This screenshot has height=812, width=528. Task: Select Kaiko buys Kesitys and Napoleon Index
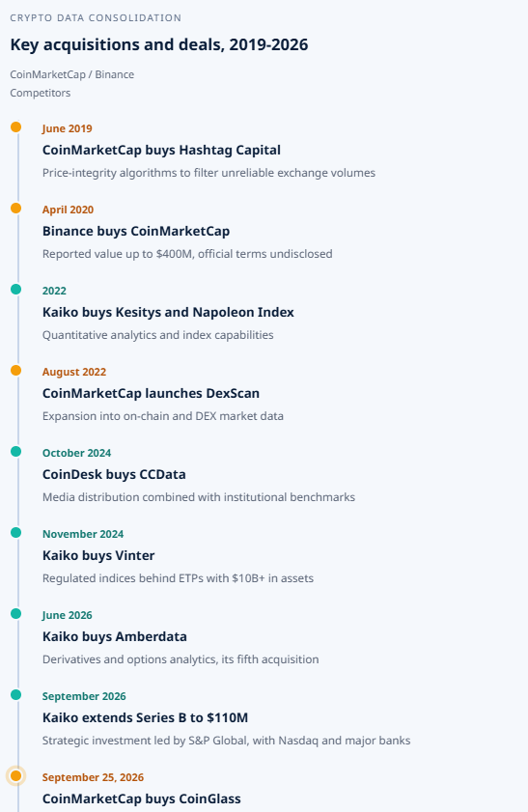pos(168,312)
